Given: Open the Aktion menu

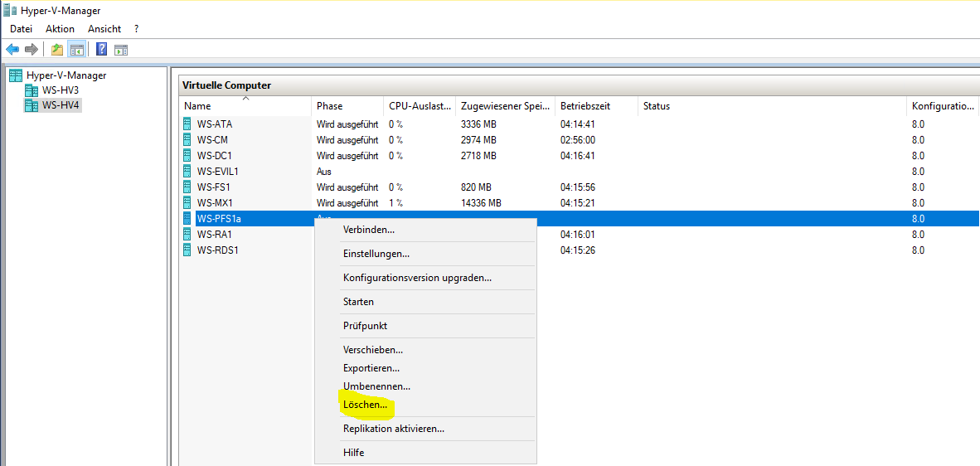Looking at the screenshot, I should [x=60, y=29].
